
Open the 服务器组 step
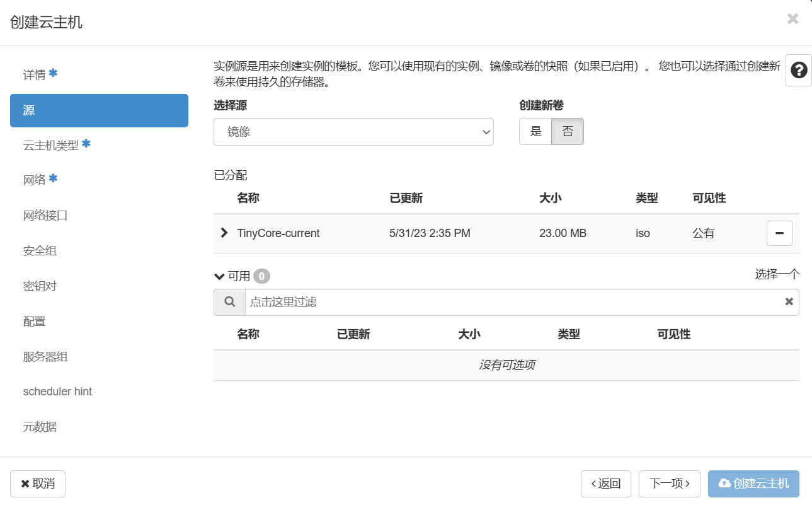point(45,357)
